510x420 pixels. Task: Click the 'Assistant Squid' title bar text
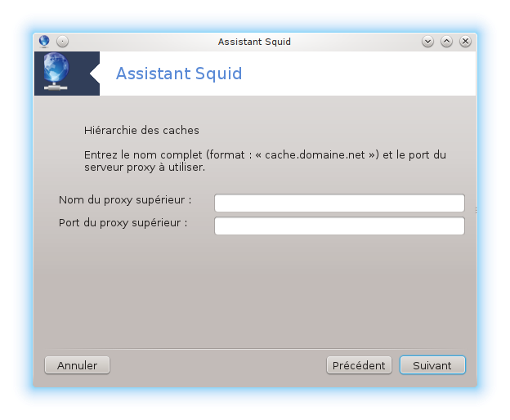tap(254, 42)
